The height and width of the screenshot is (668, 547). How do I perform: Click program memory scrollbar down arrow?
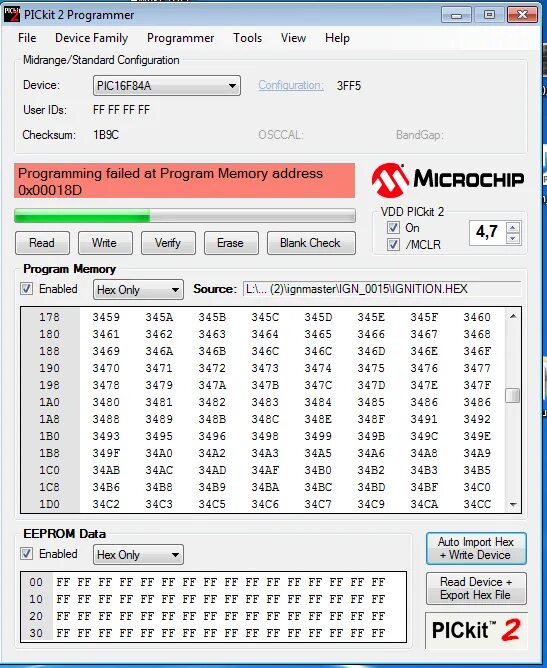tap(513, 504)
